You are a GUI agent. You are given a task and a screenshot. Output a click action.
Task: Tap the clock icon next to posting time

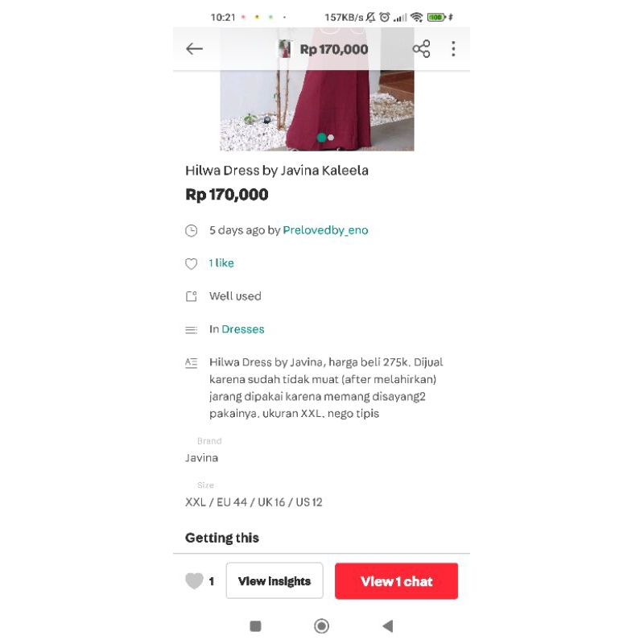click(x=192, y=230)
